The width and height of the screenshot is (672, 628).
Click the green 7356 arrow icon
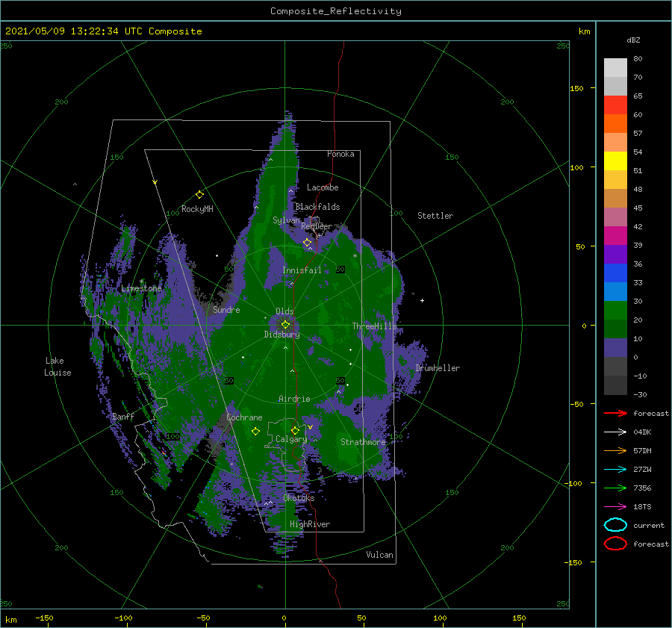[615, 488]
